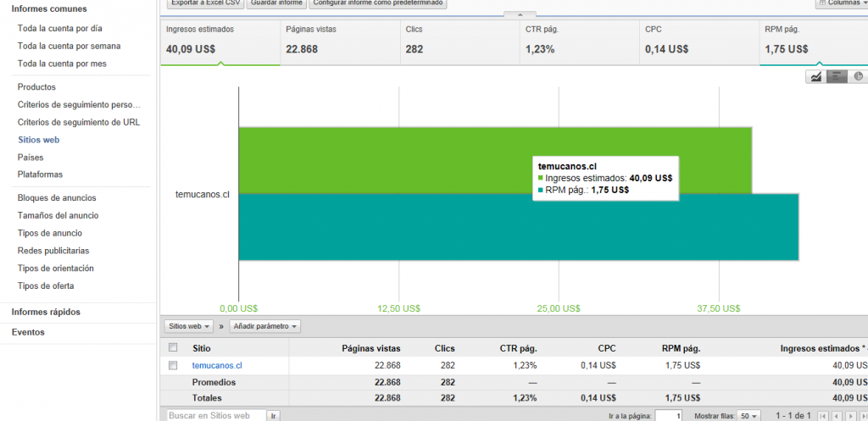Click the teal RPM pág. chart bar
Image resolution: width=868 pixels, height=421 pixels.
[519, 227]
